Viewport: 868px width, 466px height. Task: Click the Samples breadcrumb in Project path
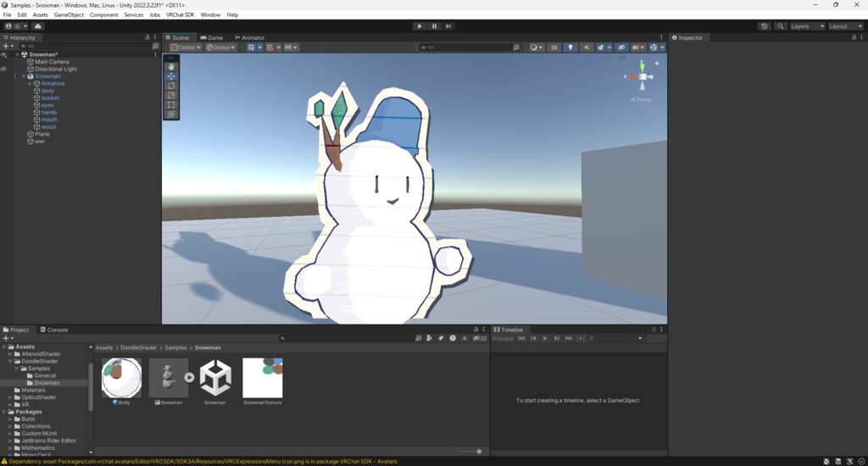pos(175,347)
